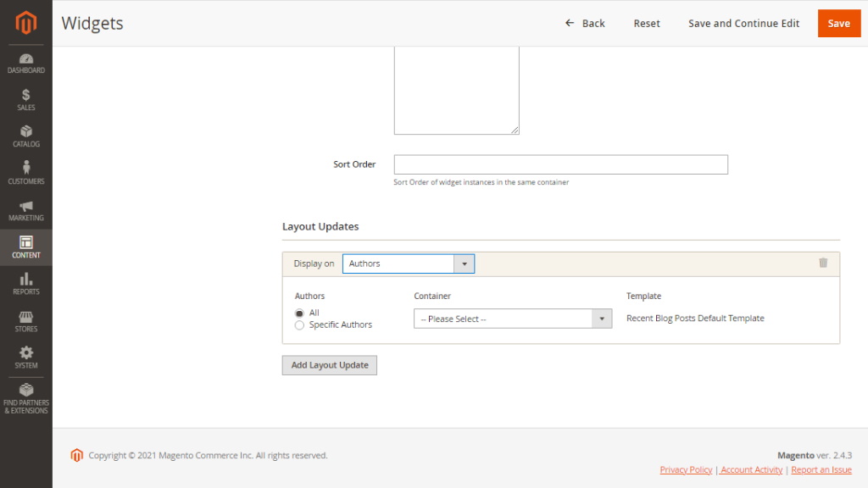Open the Dashboard sidebar menu
The width and height of the screenshot is (868, 488).
tap(26, 64)
